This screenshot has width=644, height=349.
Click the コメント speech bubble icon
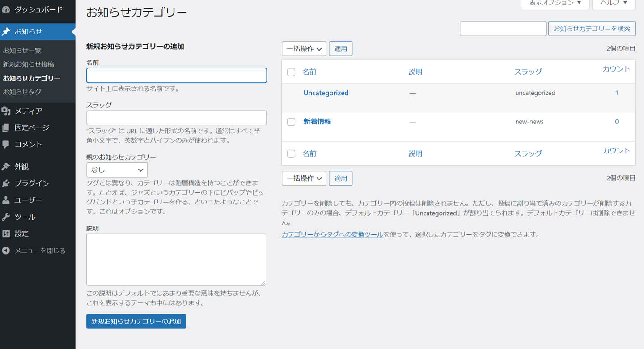point(6,145)
